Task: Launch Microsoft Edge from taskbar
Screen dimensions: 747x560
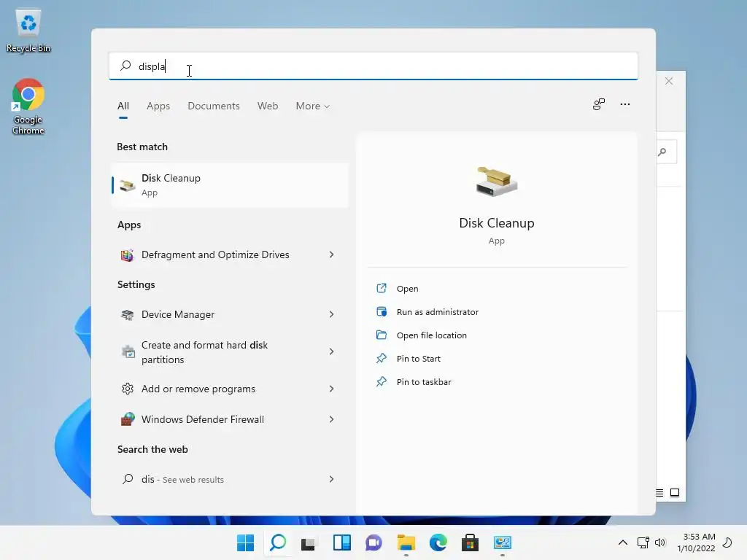Action: [438, 542]
